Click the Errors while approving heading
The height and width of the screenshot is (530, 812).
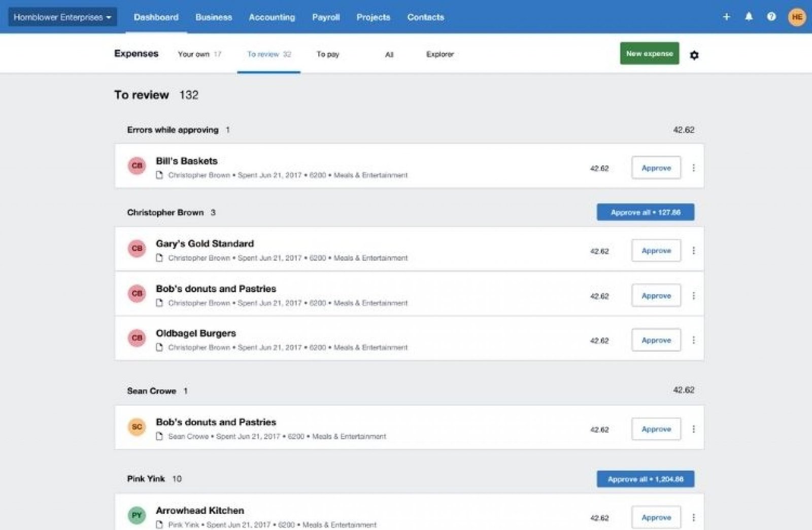click(173, 130)
